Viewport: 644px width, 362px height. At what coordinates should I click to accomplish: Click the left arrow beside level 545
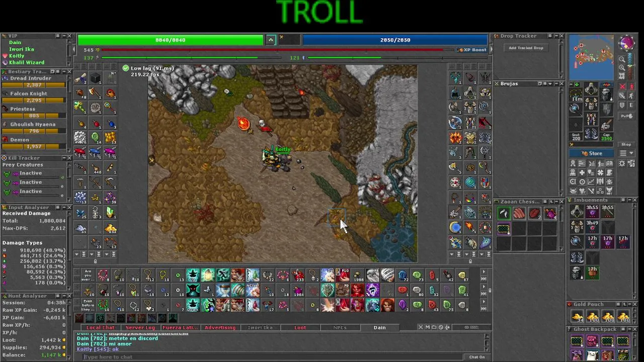coord(74,50)
